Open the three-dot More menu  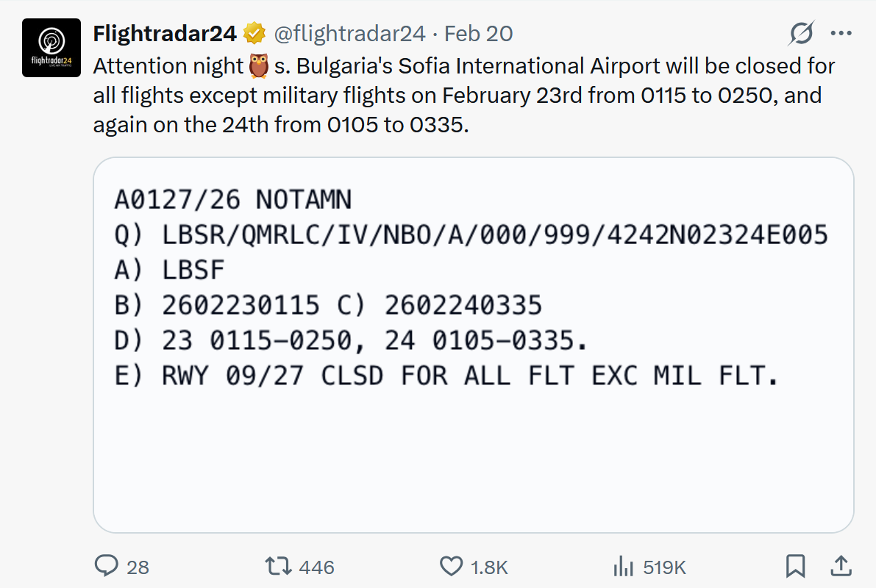click(841, 33)
